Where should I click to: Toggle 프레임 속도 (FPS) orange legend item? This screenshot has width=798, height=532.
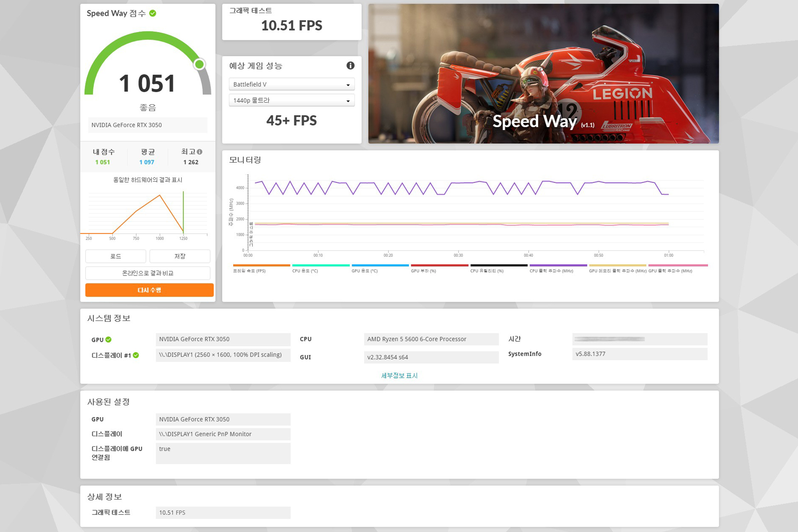(250, 270)
